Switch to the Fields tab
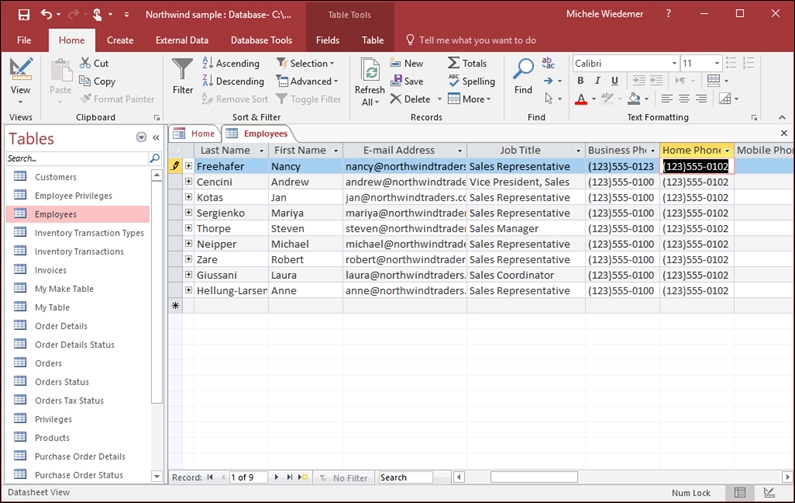Image resolution: width=795 pixels, height=503 pixels. tap(328, 40)
